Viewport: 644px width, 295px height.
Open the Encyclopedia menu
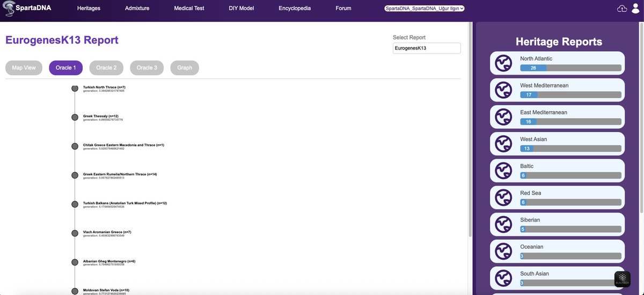tap(295, 9)
